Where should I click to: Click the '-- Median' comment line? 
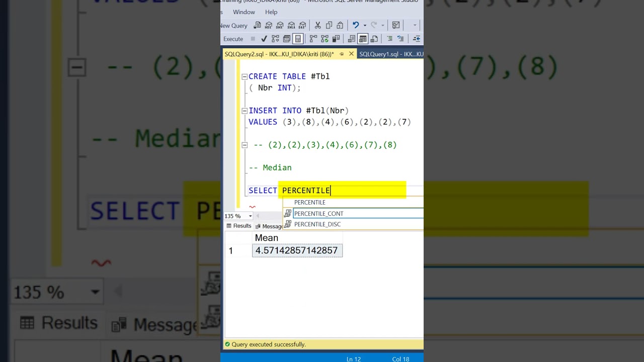point(270,168)
